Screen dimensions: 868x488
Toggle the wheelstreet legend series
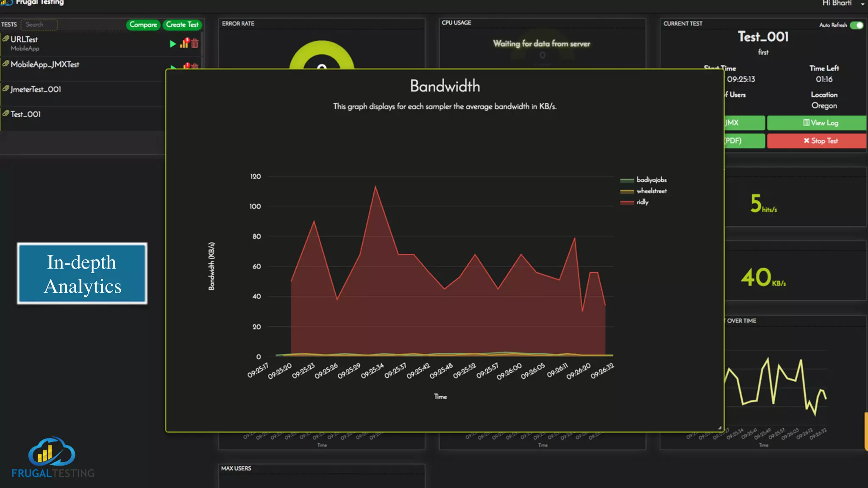click(x=651, y=191)
